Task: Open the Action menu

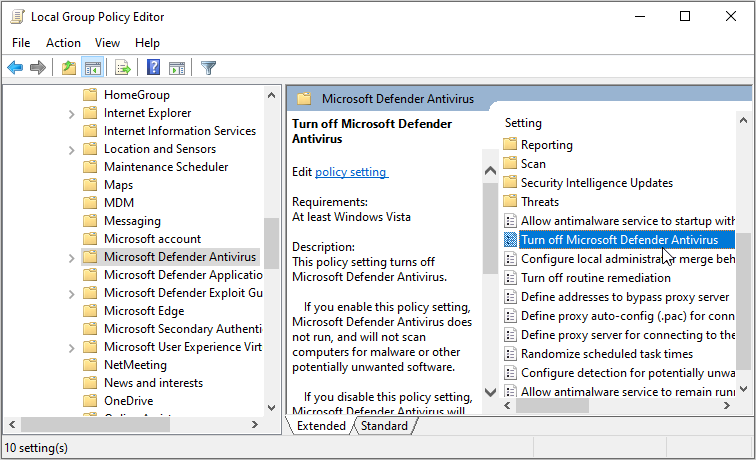Action: click(63, 43)
